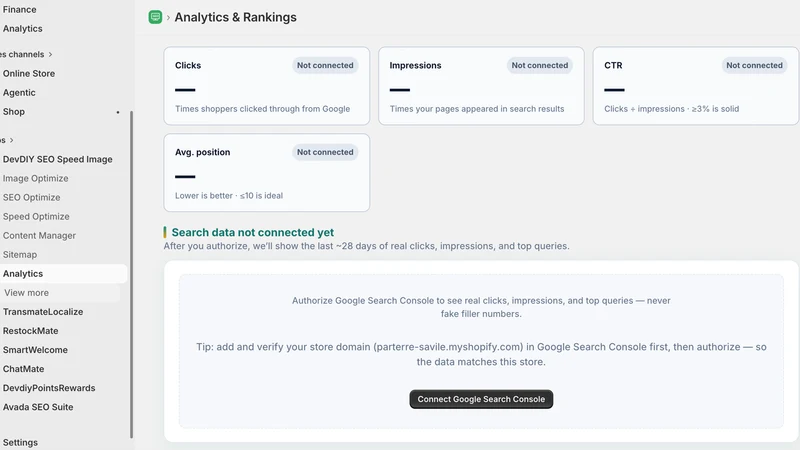The image size is (800, 450).
Task: Click the Search data not connected yet heading
Action: click(253, 232)
